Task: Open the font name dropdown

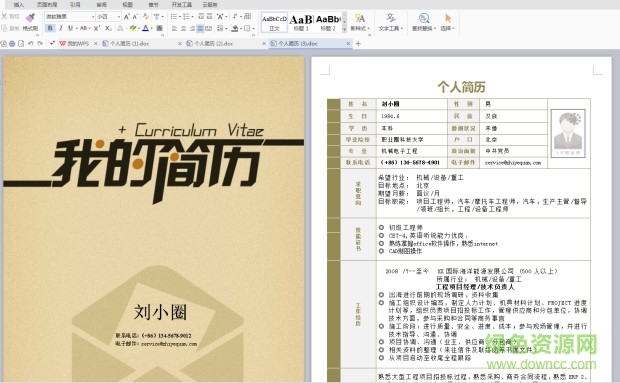Action: point(93,17)
